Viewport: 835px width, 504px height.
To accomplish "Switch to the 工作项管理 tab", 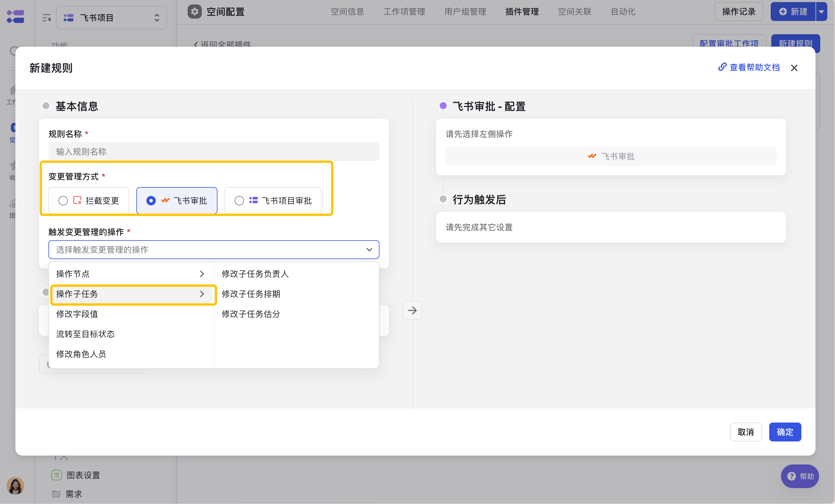I will 404,12.
